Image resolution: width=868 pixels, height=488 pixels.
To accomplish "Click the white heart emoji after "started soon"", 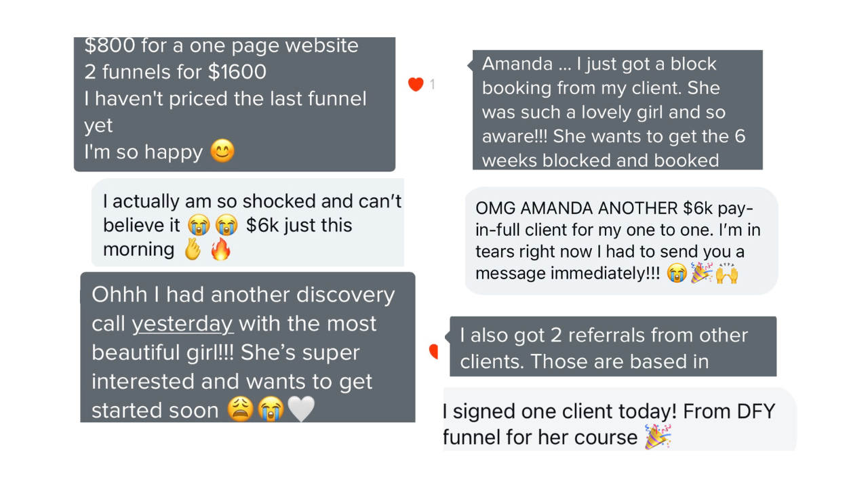I will tap(301, 409).
